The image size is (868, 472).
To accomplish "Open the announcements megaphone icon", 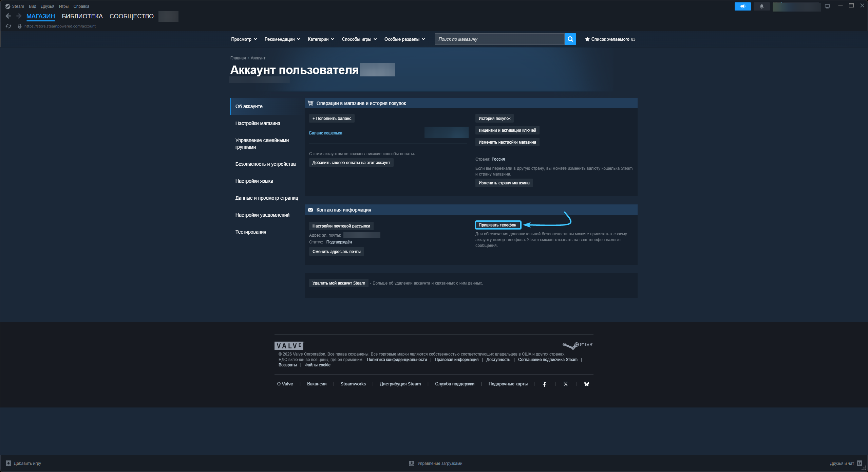I will (742, 6).
